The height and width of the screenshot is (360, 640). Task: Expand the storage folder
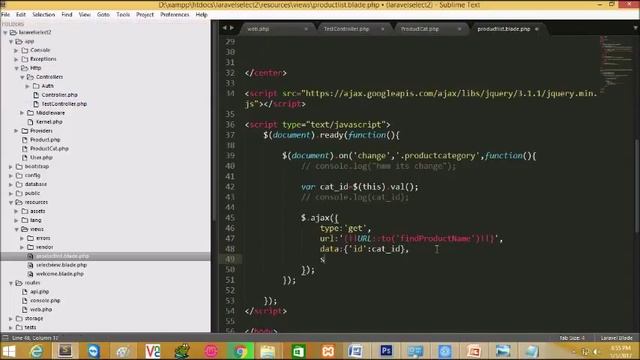pos(11,318)
